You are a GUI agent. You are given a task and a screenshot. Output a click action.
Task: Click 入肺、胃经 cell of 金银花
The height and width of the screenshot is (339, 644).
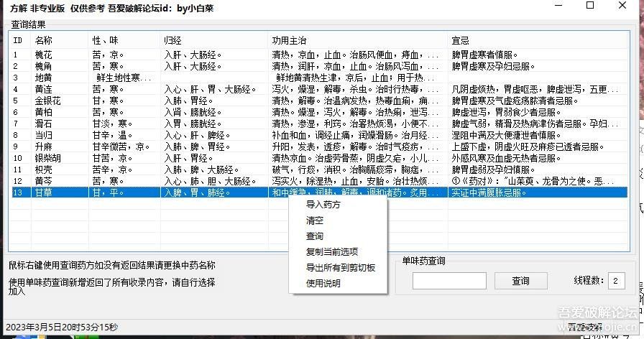pos(188,101)
